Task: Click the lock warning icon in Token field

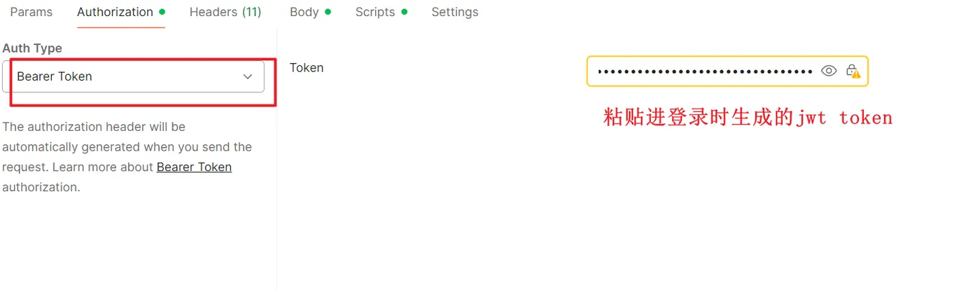Action: tap(853, 71)
